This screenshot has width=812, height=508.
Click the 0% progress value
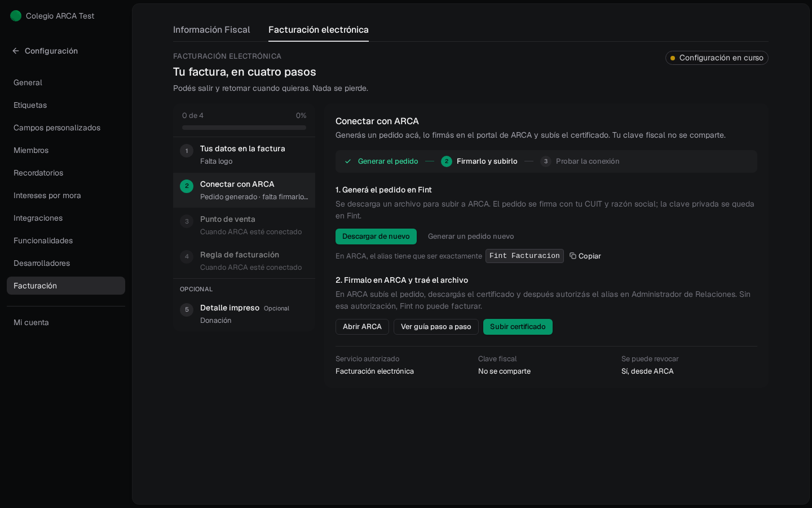(301, 116)
